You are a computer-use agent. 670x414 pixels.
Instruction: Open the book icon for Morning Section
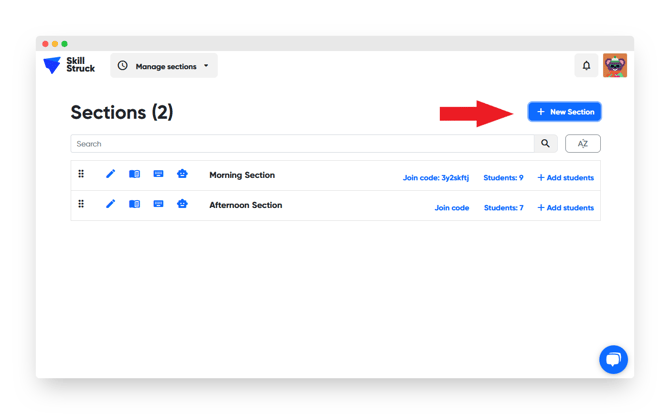[134, 174]
